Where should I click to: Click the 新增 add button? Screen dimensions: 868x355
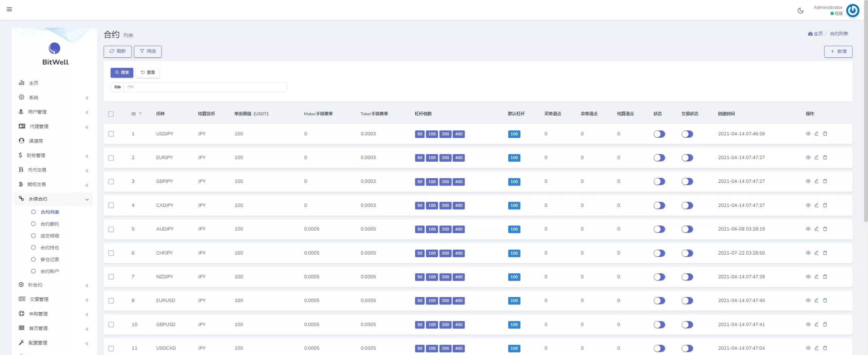tap(838, 52)
